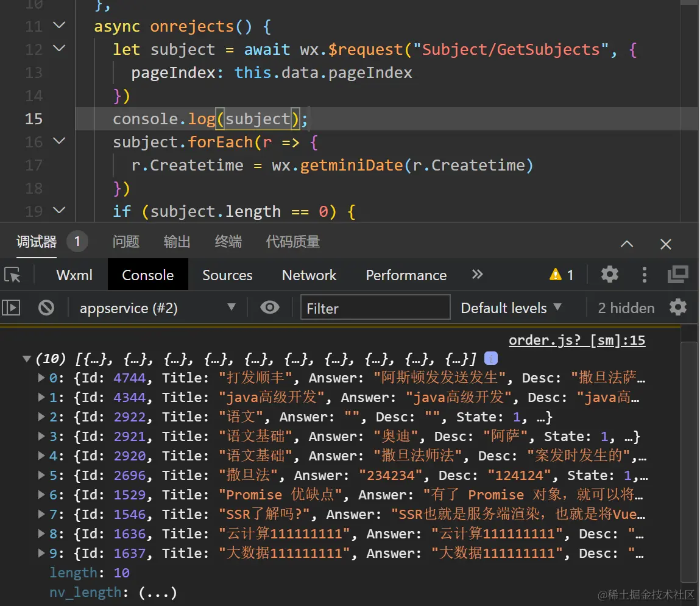This screenshot has height=606, width=700.
Task: Switch to the 问题 tab
Action: coord(126,242)
